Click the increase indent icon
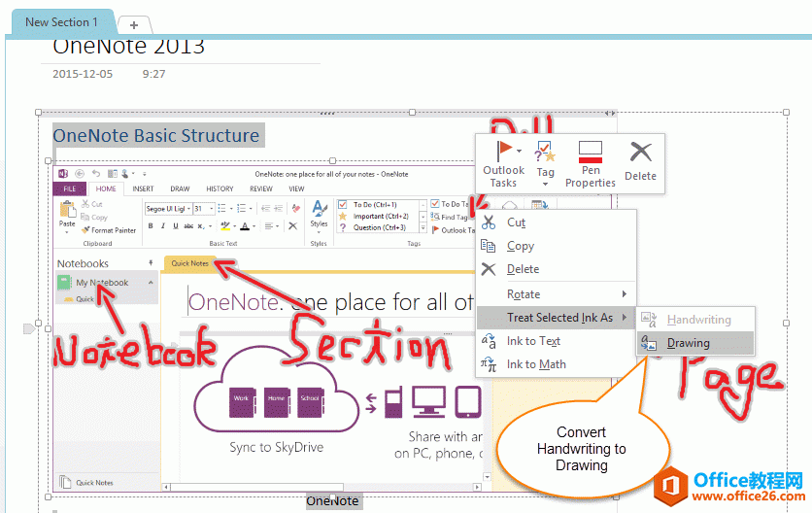 (x=278, y=209)
